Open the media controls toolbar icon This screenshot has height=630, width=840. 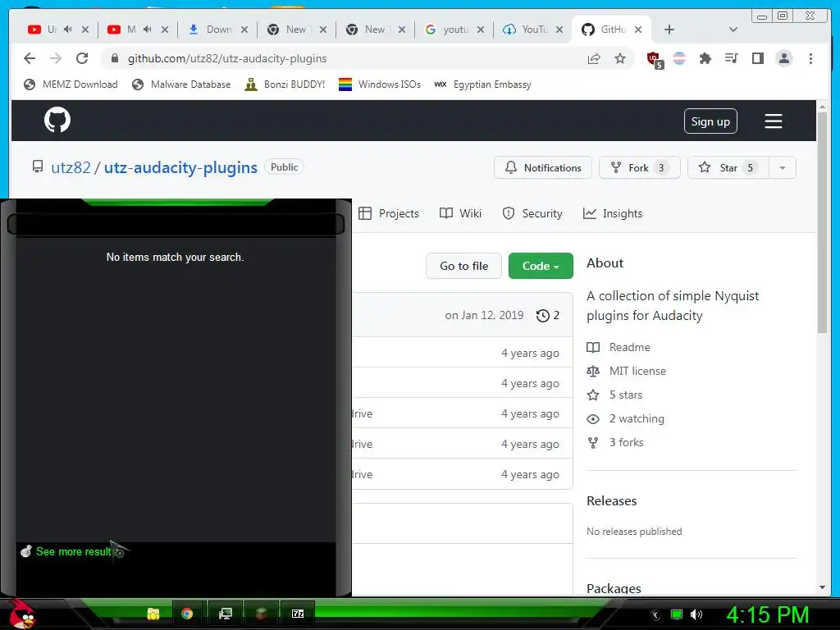click(x=731, y=58)
